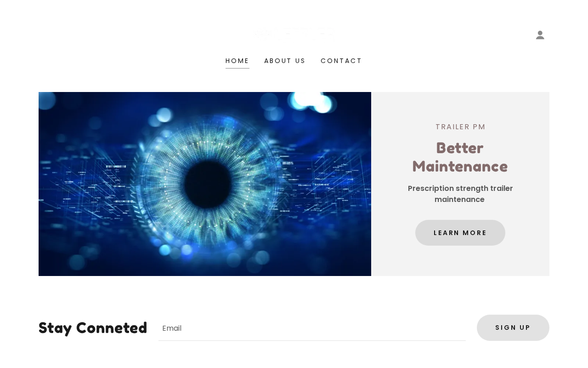Click the word Maintenance in the headline
The height and width of the screenshot is (368, 588).
460,167
